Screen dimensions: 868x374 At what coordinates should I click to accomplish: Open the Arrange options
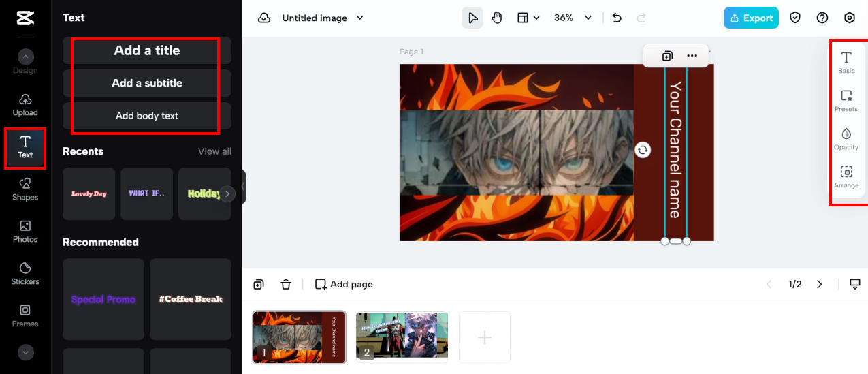(846, 176)
